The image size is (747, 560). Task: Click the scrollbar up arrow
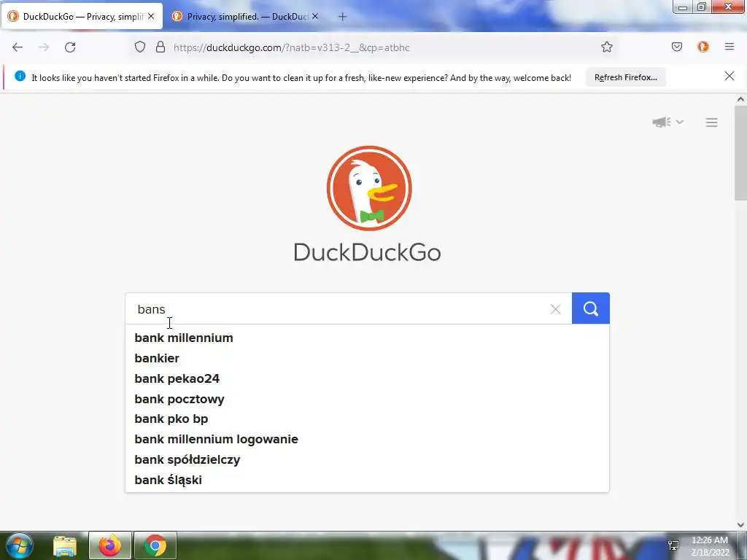(x=740, y=99)
